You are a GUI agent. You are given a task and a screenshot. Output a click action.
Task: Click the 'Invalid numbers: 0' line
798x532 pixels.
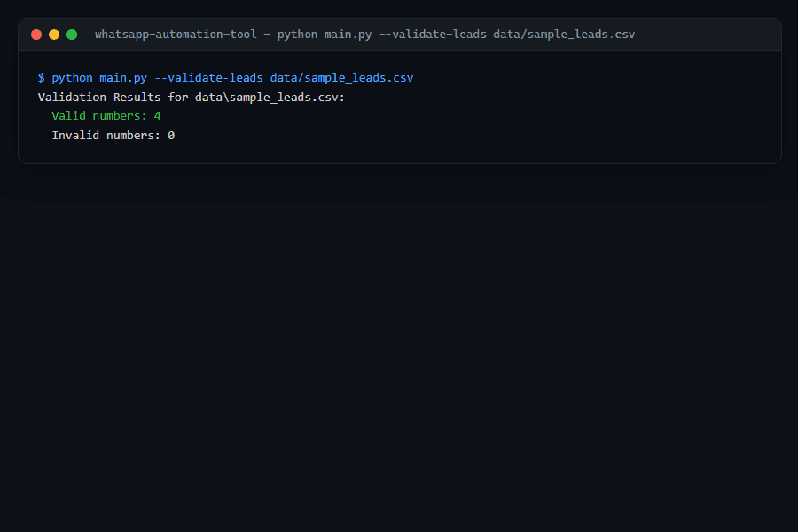click(113, 136)
